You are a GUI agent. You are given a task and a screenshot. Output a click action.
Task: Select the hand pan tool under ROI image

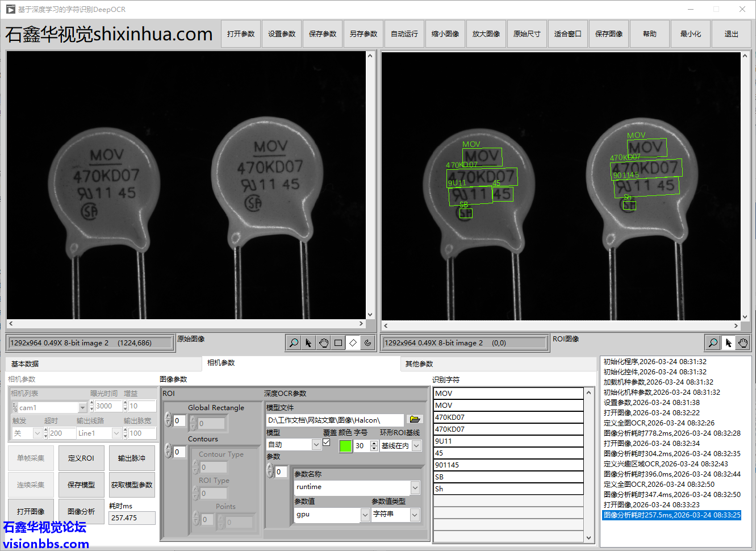(743, 343)
